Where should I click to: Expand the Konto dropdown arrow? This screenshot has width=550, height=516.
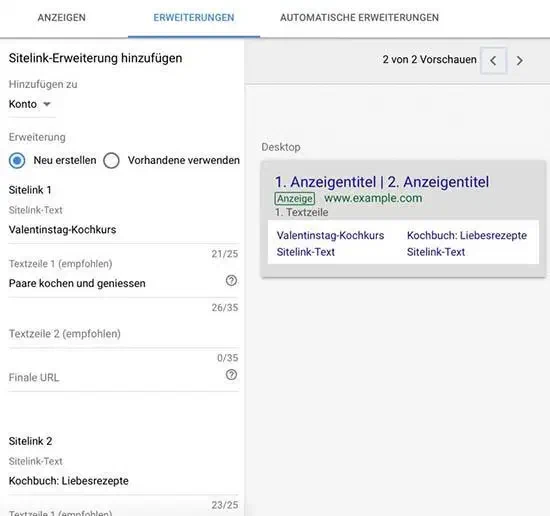tap(47, 104)
